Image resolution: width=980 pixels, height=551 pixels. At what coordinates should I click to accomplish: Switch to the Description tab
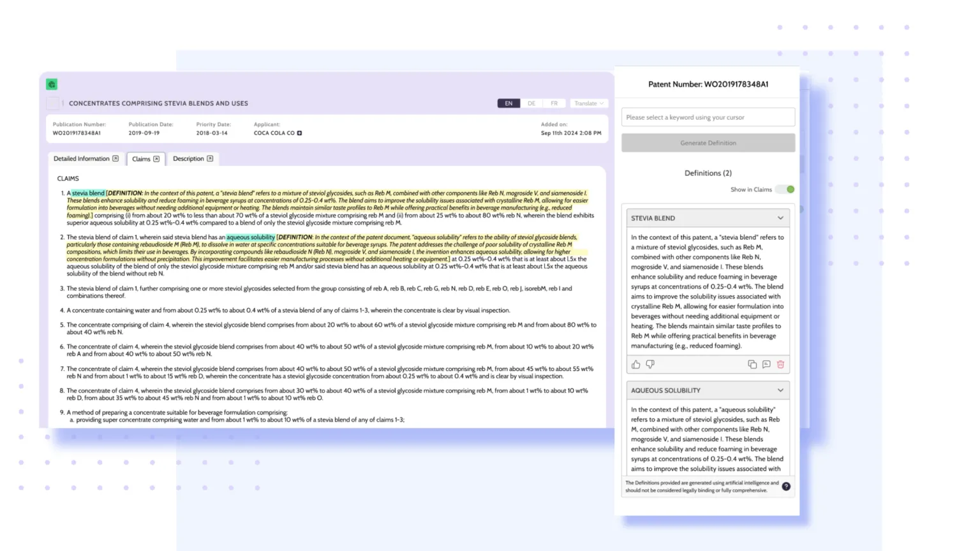[193, 159]
